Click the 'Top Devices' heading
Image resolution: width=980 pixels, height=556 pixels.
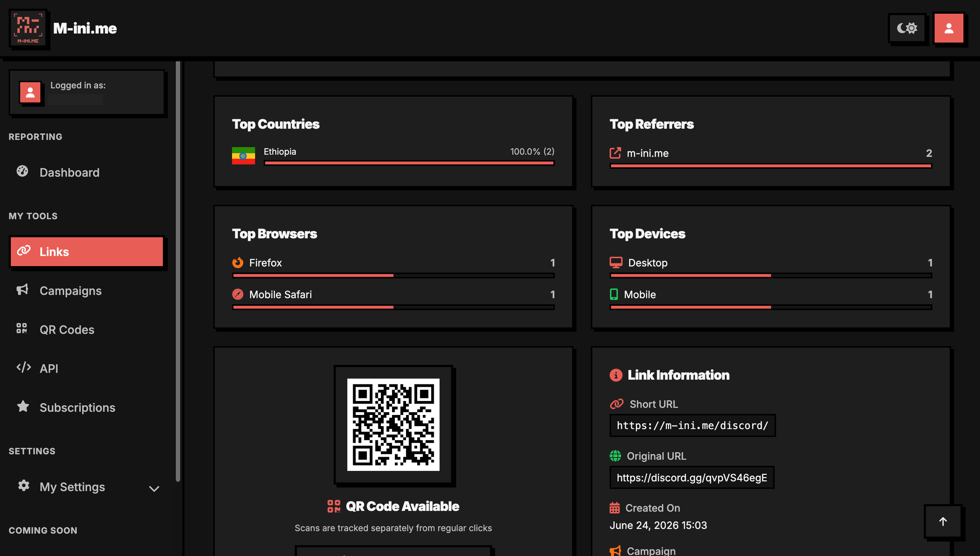click(647, 234)
